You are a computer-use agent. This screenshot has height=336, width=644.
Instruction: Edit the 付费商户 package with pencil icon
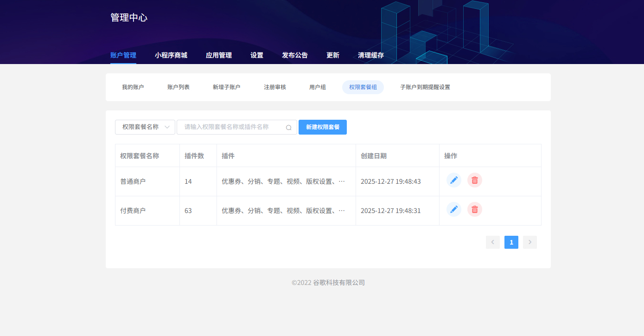453,209
